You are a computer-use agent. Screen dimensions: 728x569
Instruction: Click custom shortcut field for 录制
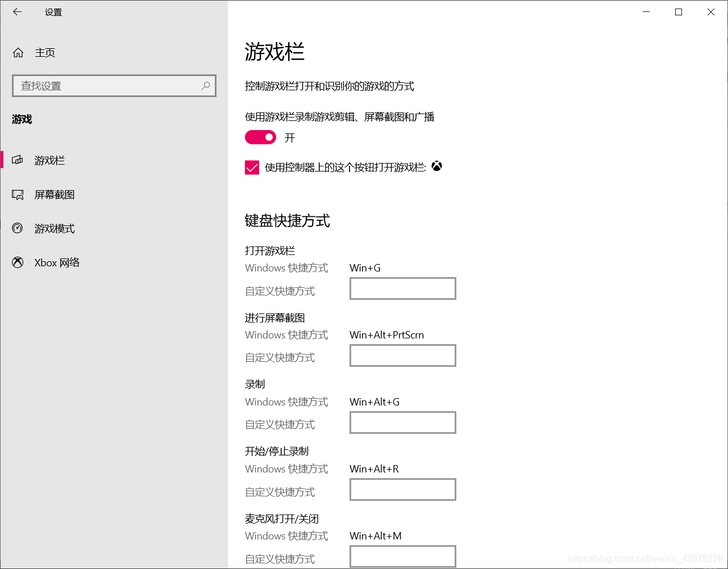tap(403, 422)
